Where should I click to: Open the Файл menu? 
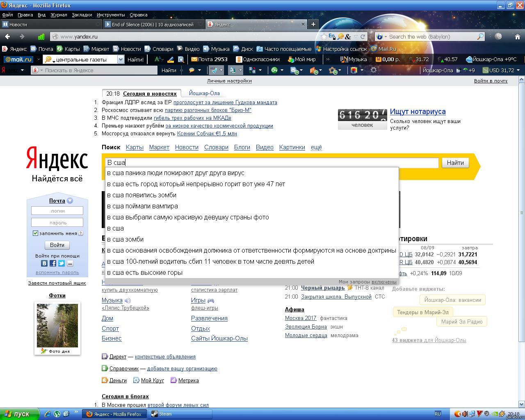(x=7, y=15)
